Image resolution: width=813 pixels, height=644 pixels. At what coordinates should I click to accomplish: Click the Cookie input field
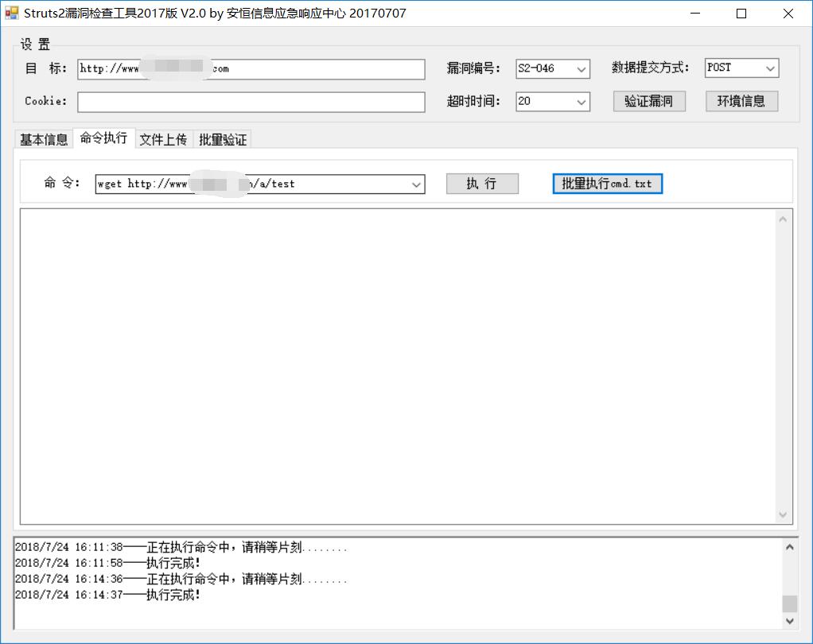tap(251, 102)
